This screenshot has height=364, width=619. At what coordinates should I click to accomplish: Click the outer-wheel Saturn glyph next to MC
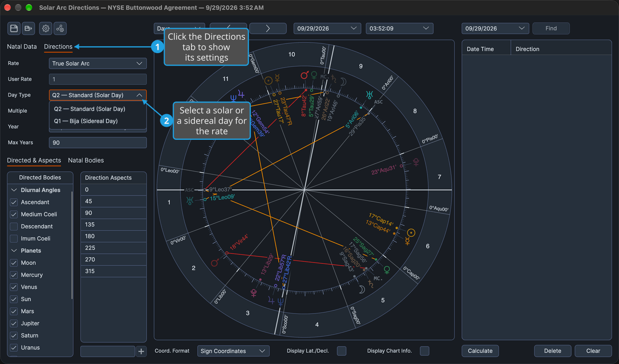(334, 79)
